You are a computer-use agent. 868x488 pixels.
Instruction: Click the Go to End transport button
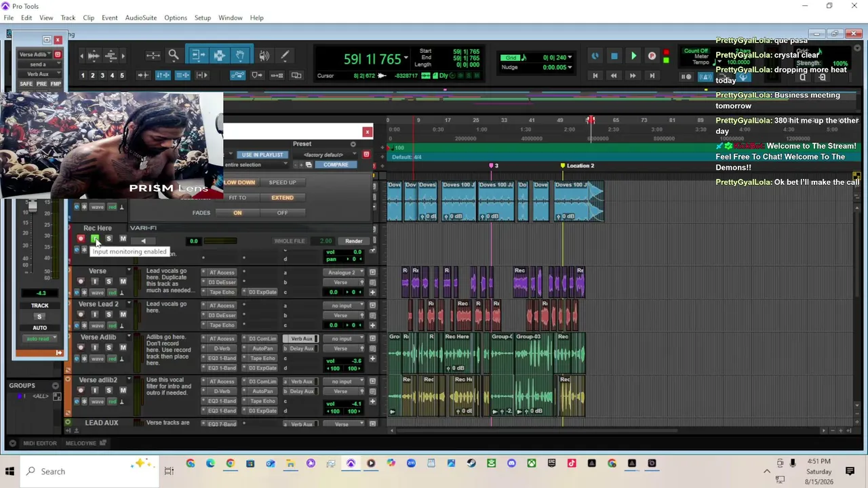tap(652, 76)
